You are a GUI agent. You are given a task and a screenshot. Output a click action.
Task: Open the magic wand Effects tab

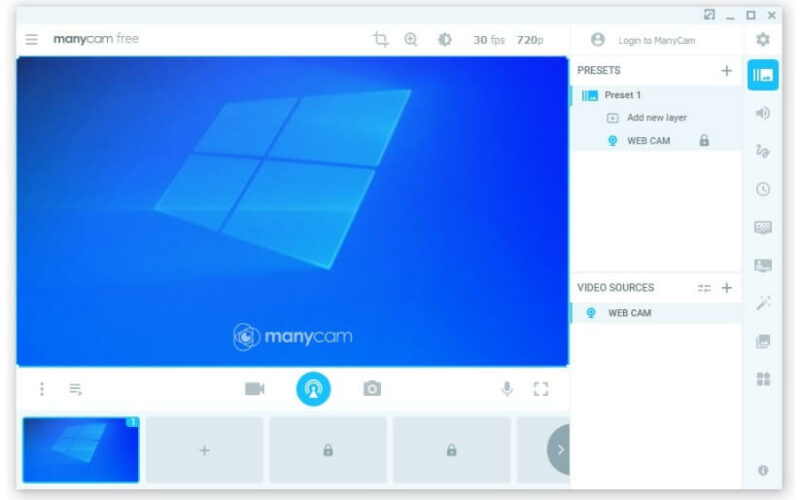(x=763, y=303)
